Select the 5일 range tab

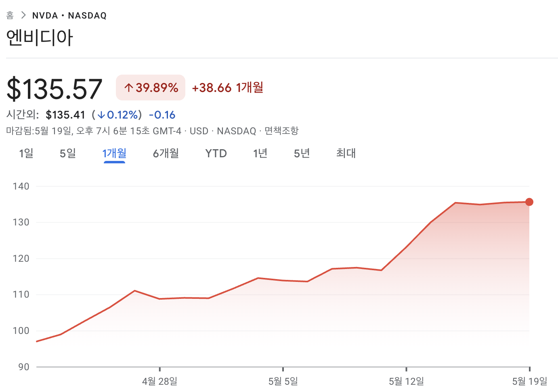tap(68, 153)
